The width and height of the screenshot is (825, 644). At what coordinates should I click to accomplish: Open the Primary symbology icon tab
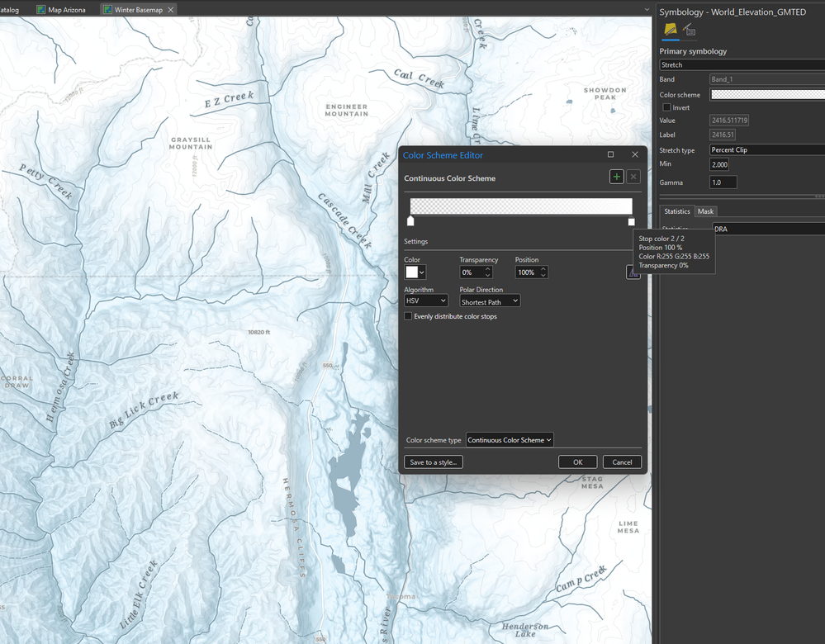click(x=671, y=31)
